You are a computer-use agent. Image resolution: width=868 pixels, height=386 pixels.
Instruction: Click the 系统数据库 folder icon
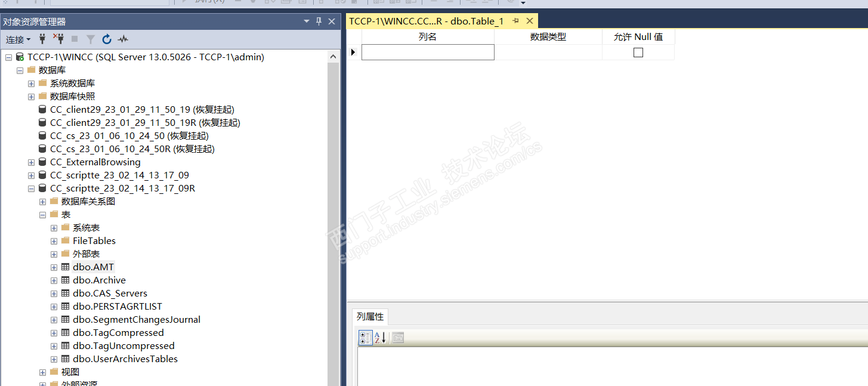point(42,83)
